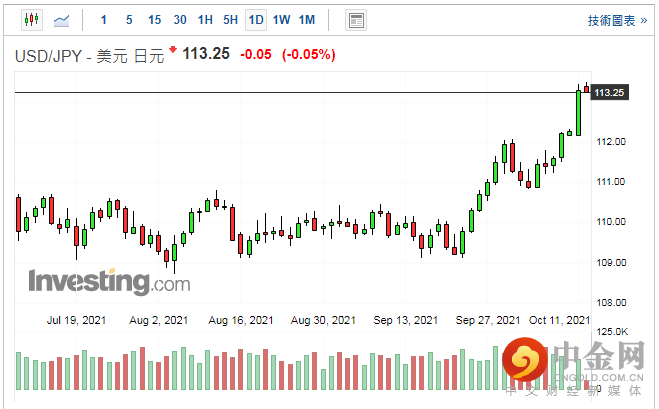The width and height of the screenshot is (659, 409).
Task: Switch to the area line chart icon
Action: point(61,20)
